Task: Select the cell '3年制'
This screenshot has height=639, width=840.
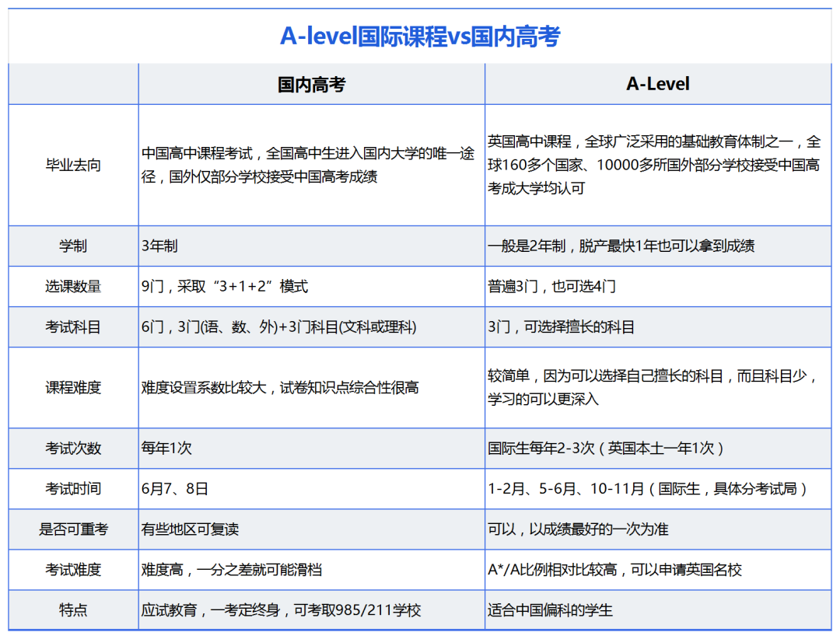Action: (x=311, y=246)
